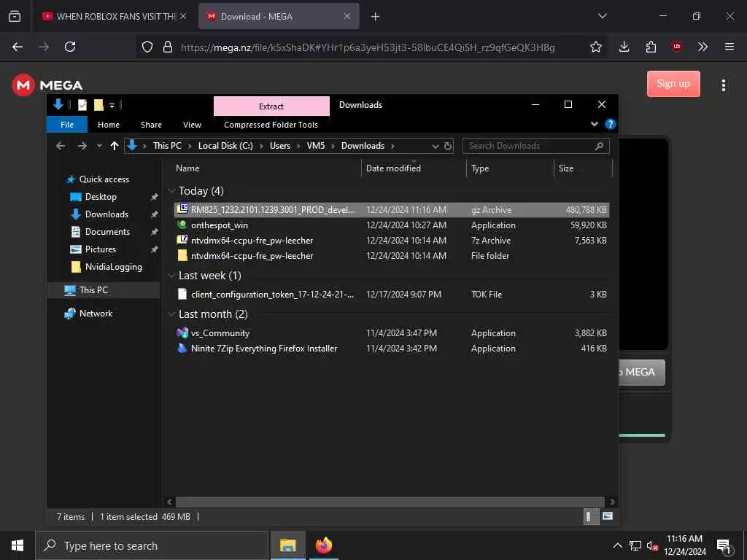Switch to the View ribbon tab
747x560 pixels.
(192, 125)
